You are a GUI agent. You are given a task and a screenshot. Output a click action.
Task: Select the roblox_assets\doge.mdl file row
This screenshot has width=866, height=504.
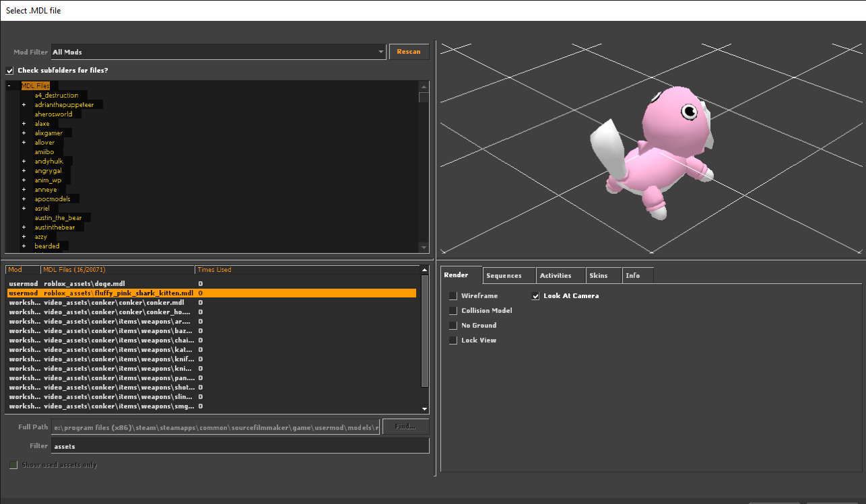(x=211, y=284)
